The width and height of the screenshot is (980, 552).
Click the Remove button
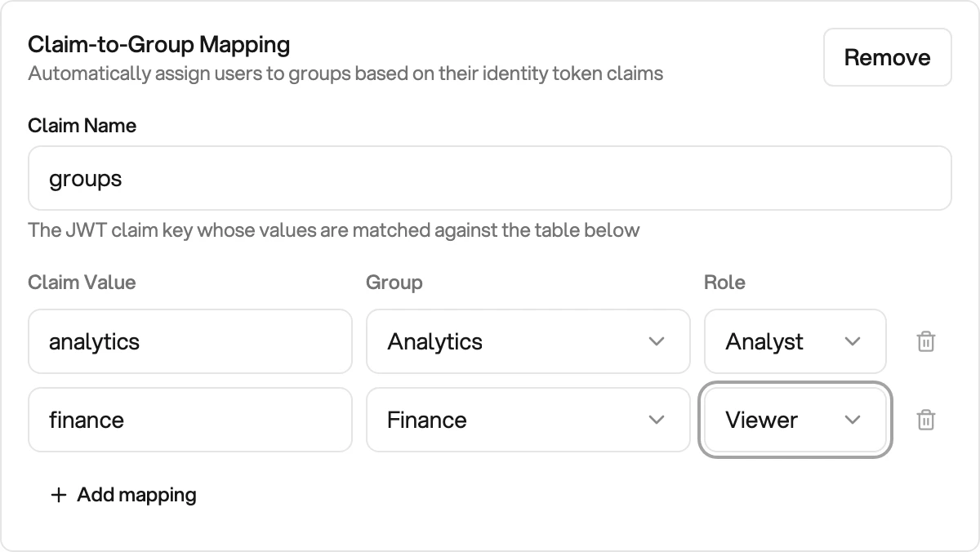[x=888, y=57]
